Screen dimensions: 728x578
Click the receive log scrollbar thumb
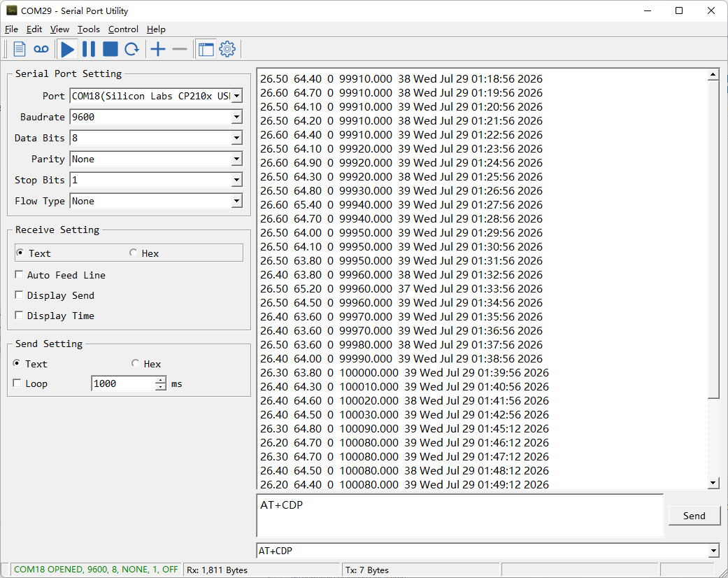point(713,240)
